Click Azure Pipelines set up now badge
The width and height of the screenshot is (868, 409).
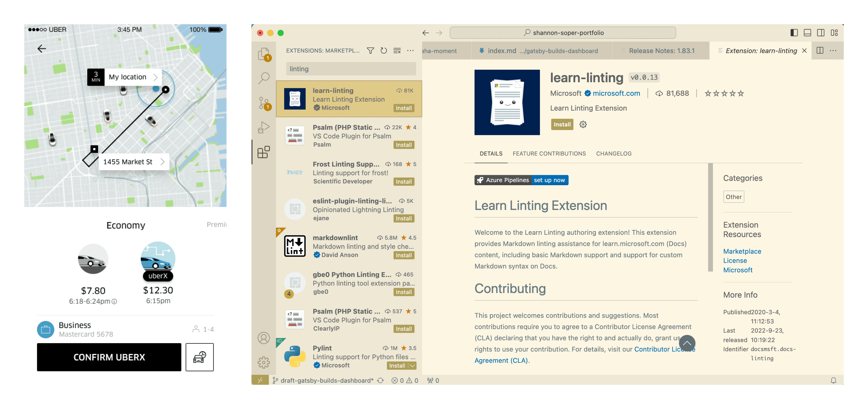pos(521,180)
